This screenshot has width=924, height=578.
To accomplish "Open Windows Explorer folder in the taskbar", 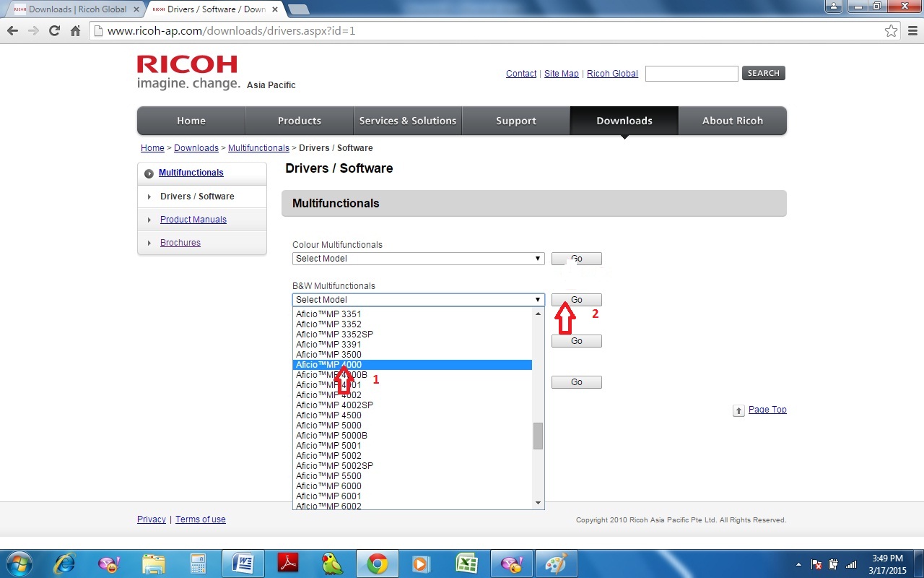I will coord(153,564).
